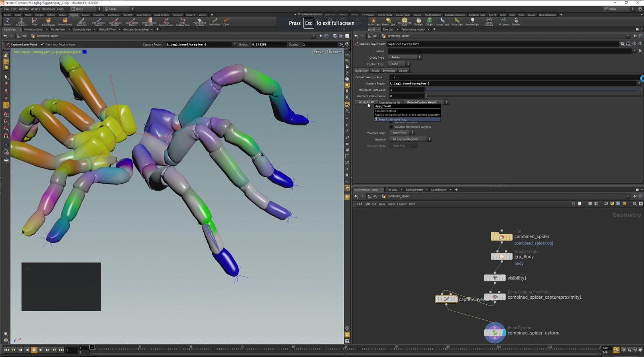Toggle Paint with Display Node checkbox
Viewport: 644px width, 357px height.
pyautogui.click(x=42, y=45)
